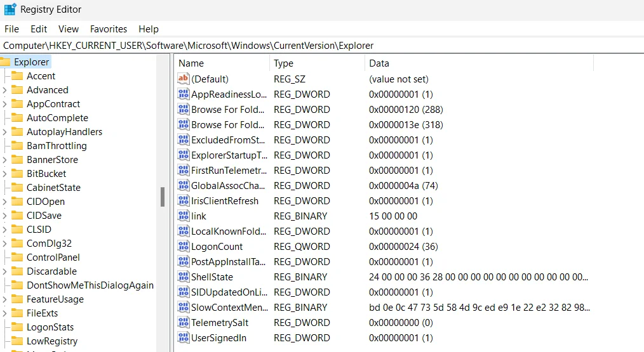Click the LocalKnownFold... value icon
644x352 pixels.
coord(183,231)
